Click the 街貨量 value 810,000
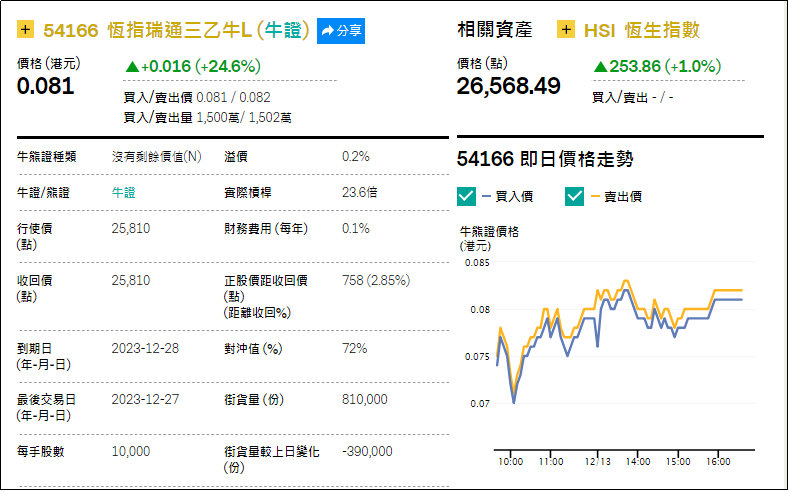The height and width of the screenshot is (491, 789). coord(365,399)
